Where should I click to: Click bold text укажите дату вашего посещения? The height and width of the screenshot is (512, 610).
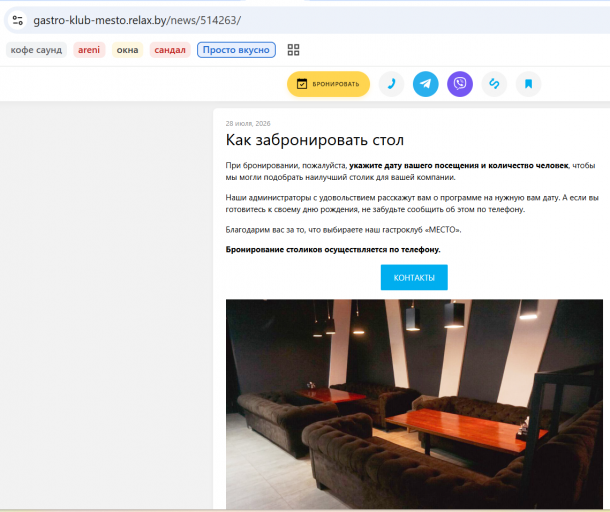tap(414, 165)
